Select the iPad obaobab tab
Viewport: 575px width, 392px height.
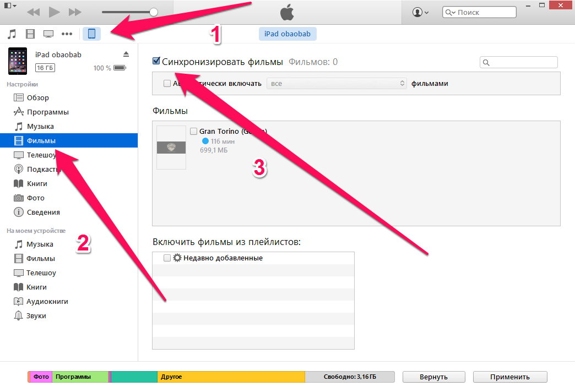(287, 34)
